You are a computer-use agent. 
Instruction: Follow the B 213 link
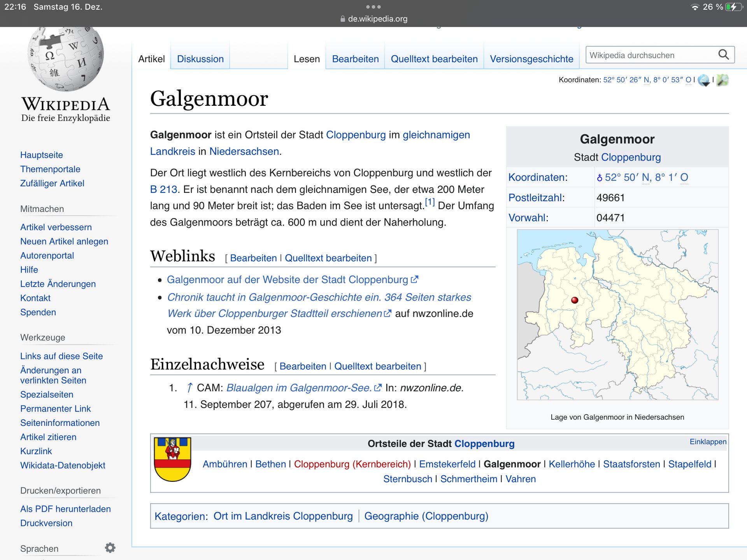click(163, 189)
